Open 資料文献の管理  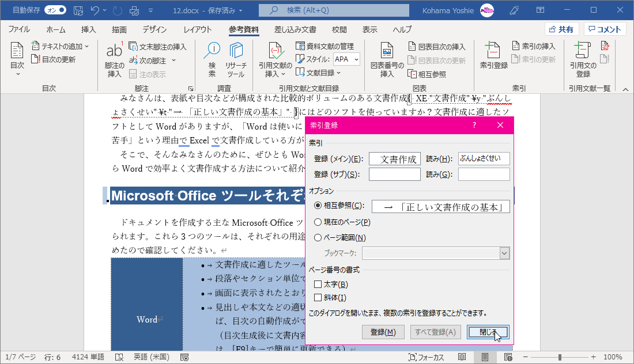point(324,46)
